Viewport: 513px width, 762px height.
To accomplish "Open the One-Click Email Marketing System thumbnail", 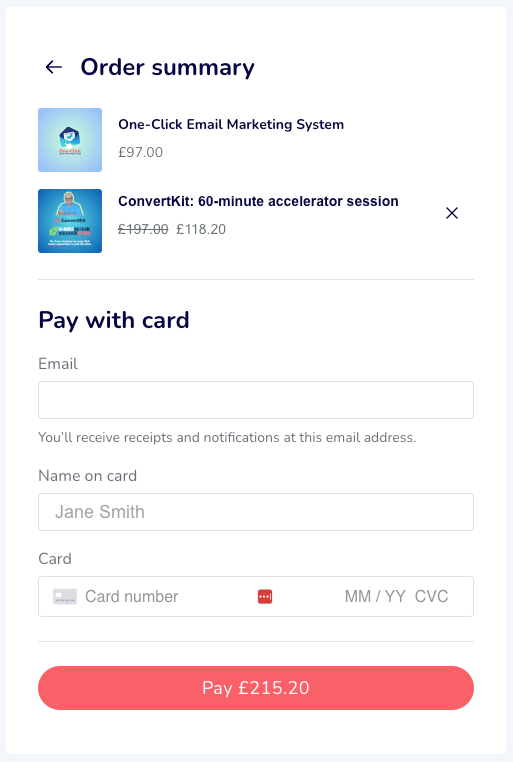I will tap(70, 140).
